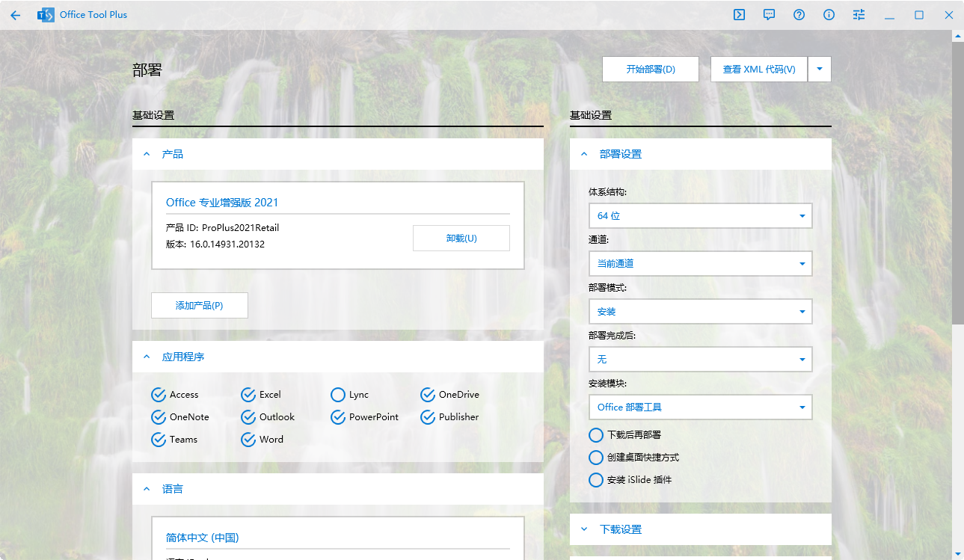The height and width of the screenshot is (560, 964).
Task: Click the product ID text ProPlus2021Retail
Action: click(x=240, y=228)
